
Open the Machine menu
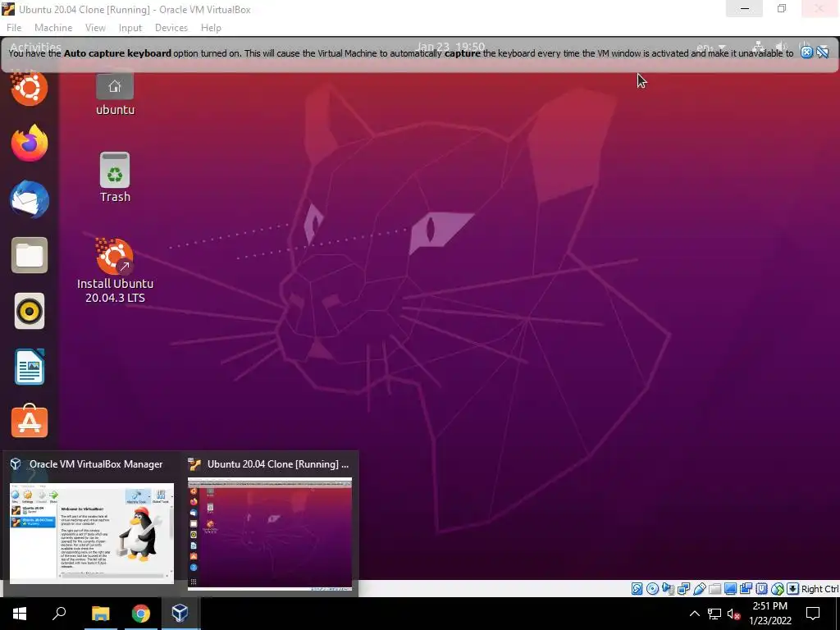click(53, 28)
